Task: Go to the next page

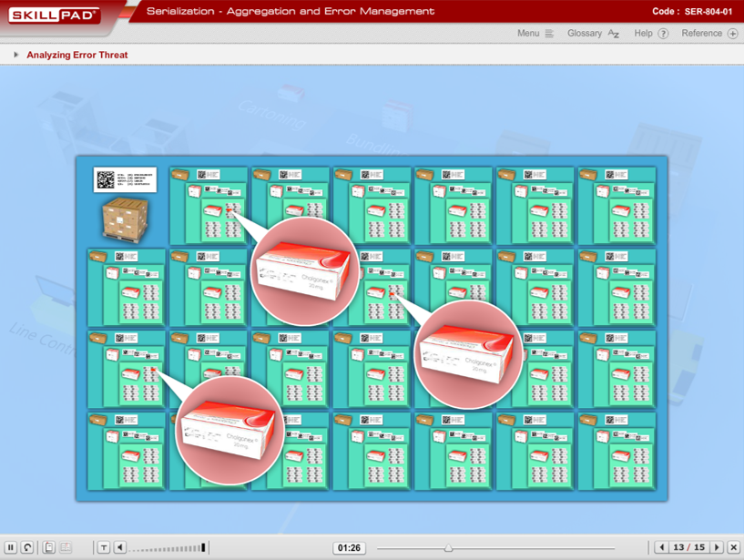Action: coord(717,547)
